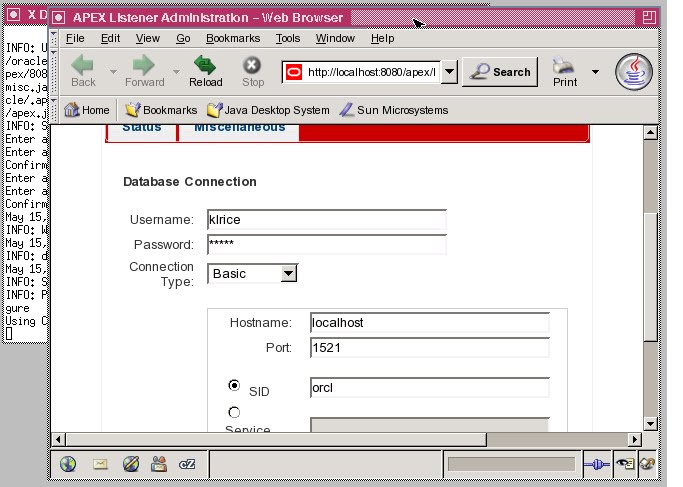Click the scroll right arrow
This screenshot has width=683, height=487.
click(x=635, y=440)
